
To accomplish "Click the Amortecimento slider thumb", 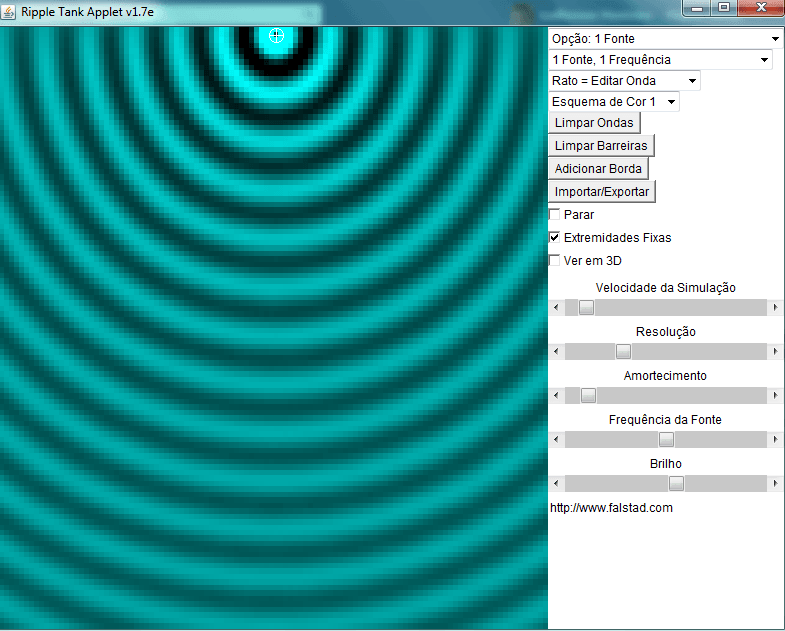I will (588, 395).
